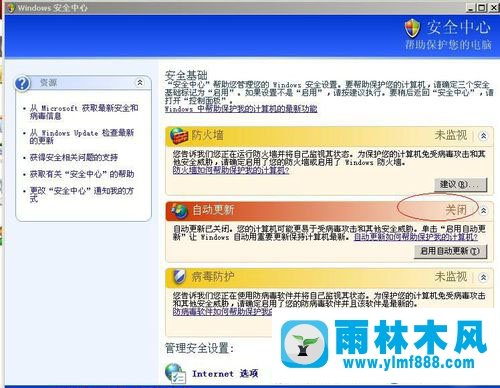
Task: Close the Windows 安全中心 window
Action: tap(494, 8)
